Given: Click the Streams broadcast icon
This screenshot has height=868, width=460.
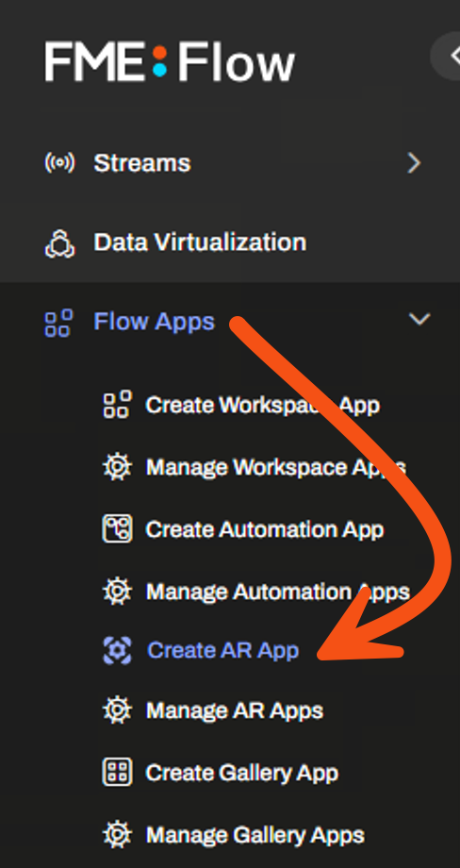Looking at the screenshot, I should 59,162.
